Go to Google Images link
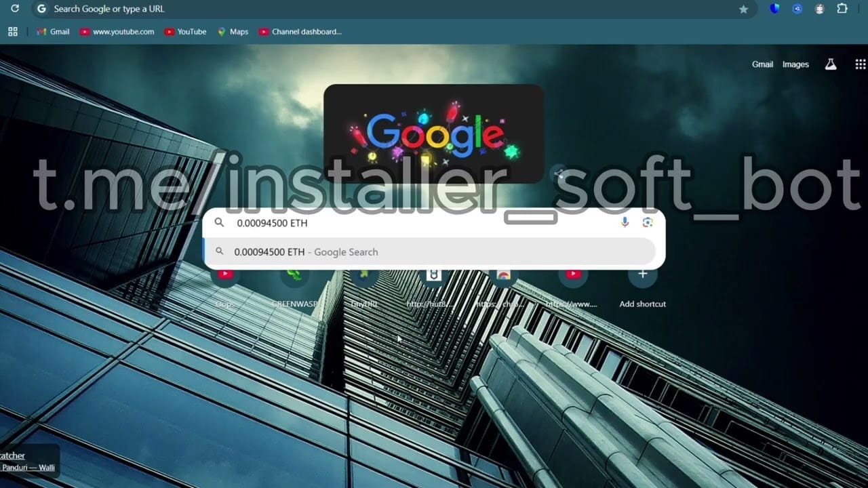This screenshot has height=488, width=868. click(x=795, y=64)
